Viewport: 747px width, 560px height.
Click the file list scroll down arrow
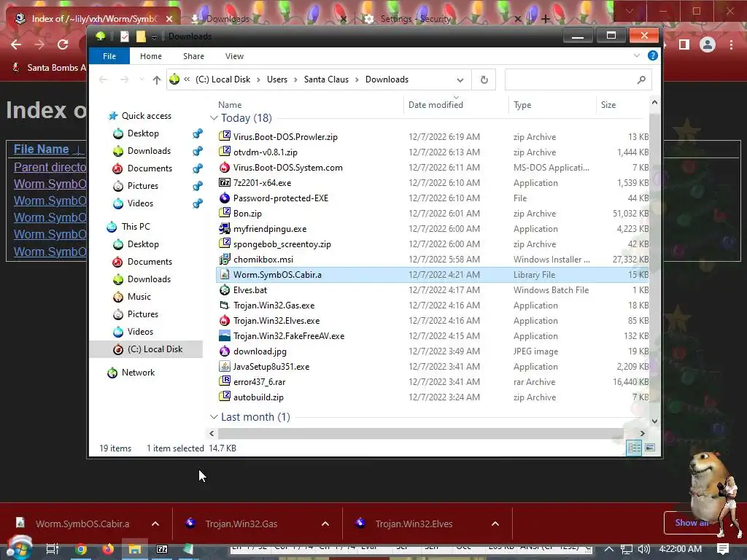point(654,421)
